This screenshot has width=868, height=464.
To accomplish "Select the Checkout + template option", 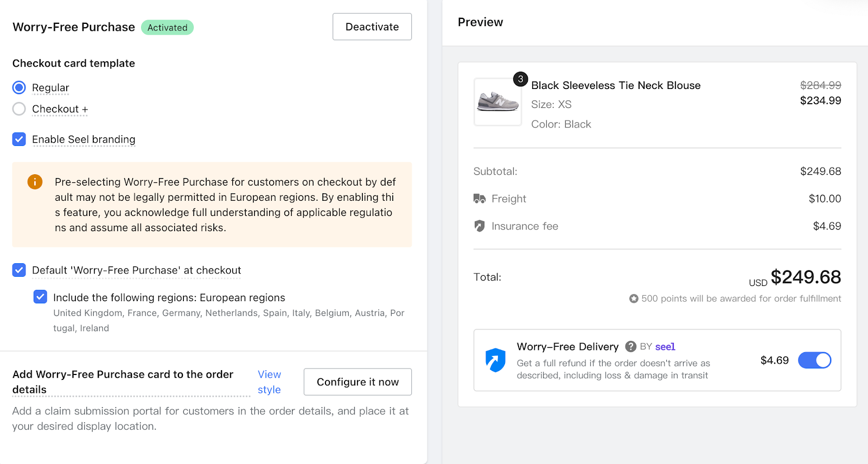I will 19,109.
